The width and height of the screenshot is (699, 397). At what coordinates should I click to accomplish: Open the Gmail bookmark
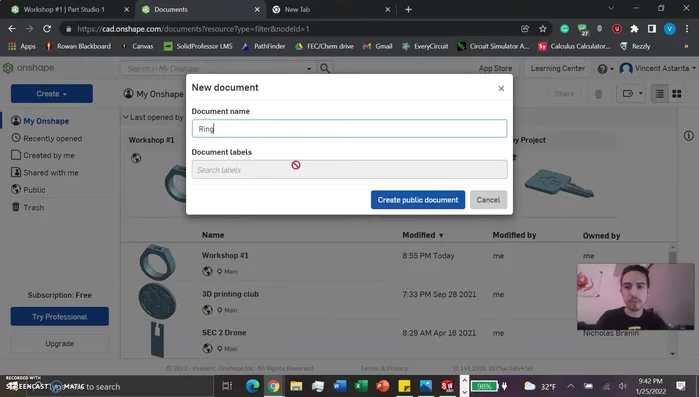[378, 46]
